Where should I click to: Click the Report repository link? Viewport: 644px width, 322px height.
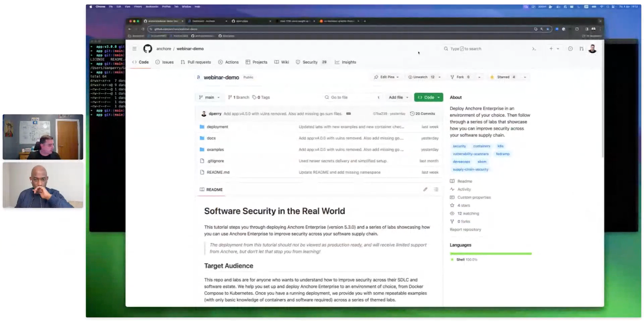[465, 230]
